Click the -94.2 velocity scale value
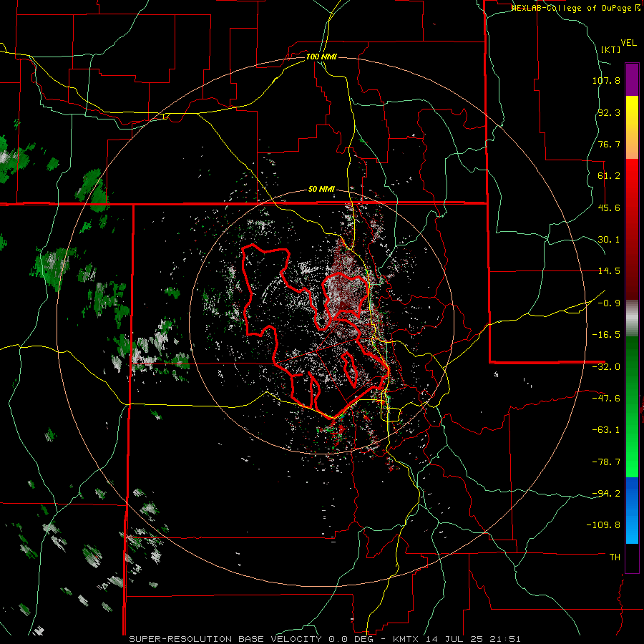The height and width of the screenshot is (644, 644). click(x=606, y=494)
